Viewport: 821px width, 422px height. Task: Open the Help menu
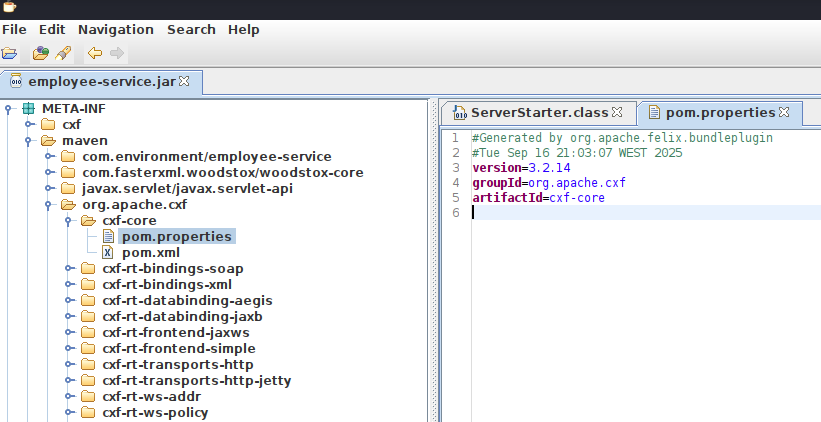[x=243, y=30]
